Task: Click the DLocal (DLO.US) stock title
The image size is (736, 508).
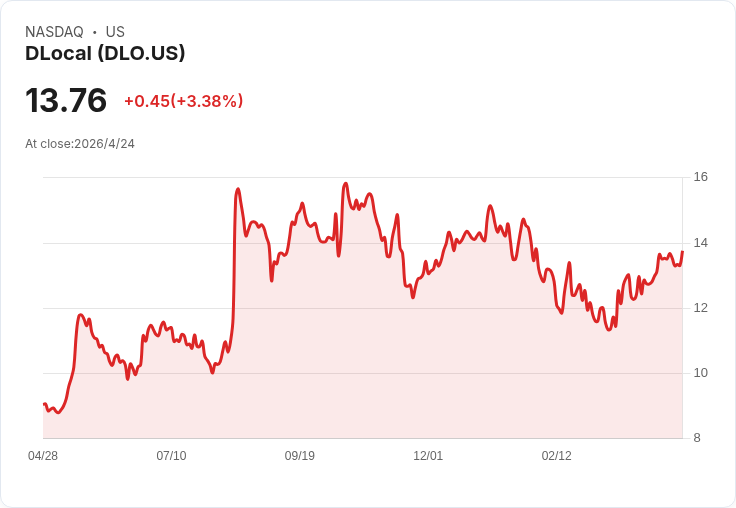Action: tap(105, 54)
